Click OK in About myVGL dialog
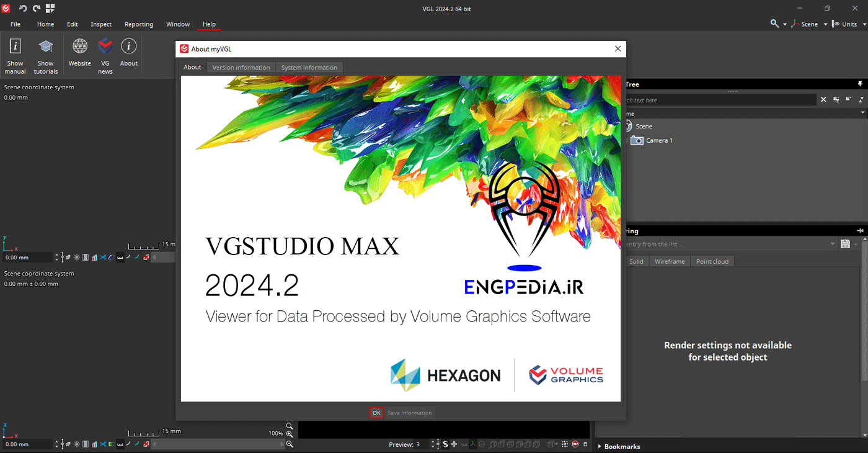 tap(376, 413)
